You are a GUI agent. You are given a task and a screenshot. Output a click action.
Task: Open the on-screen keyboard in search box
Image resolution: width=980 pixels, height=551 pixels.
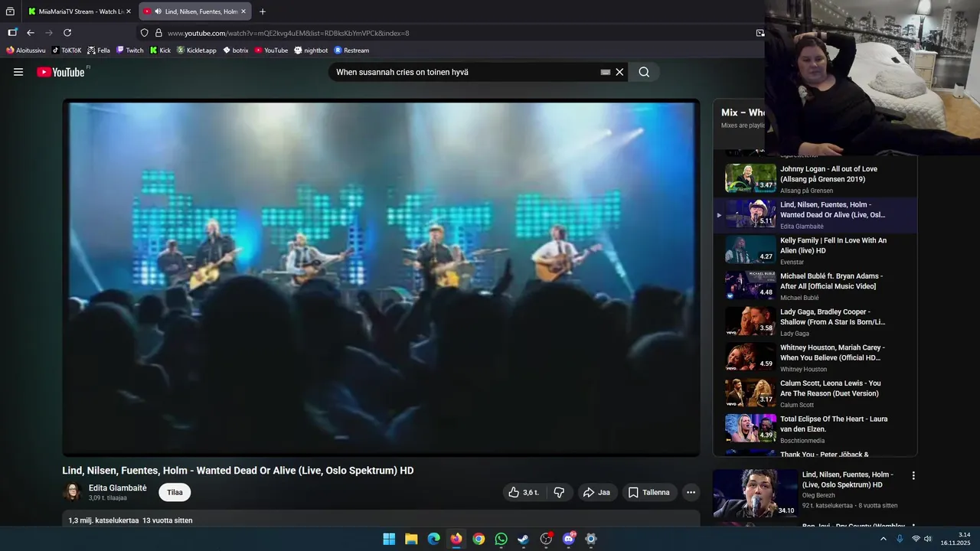coord(606,72)
